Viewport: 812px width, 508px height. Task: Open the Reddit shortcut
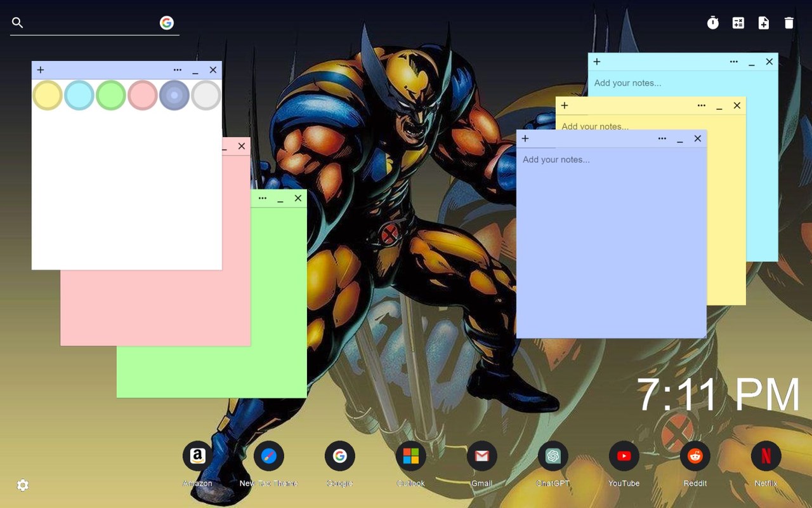[x=695, y=456]
